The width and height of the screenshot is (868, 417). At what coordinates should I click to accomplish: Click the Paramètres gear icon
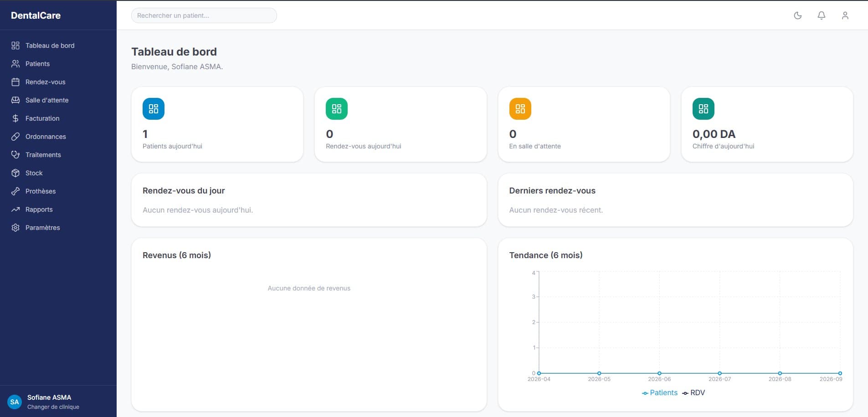point(15,228)
